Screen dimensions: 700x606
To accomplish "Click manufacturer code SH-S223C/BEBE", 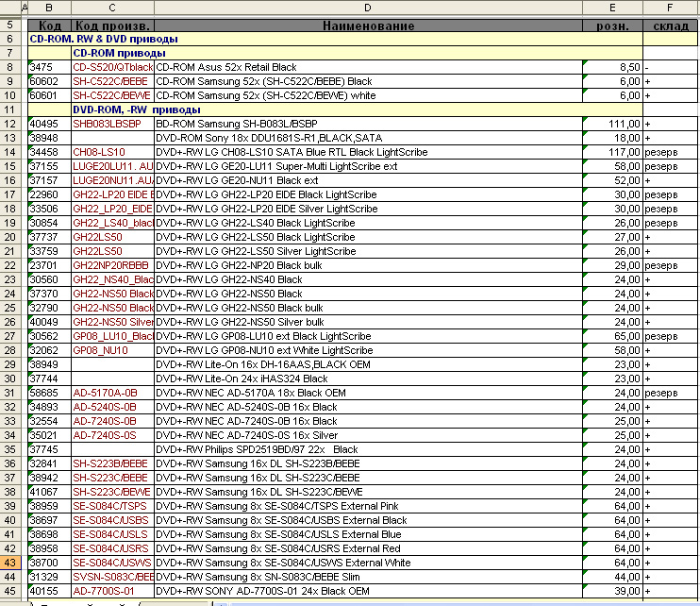I will coord(113,478).
